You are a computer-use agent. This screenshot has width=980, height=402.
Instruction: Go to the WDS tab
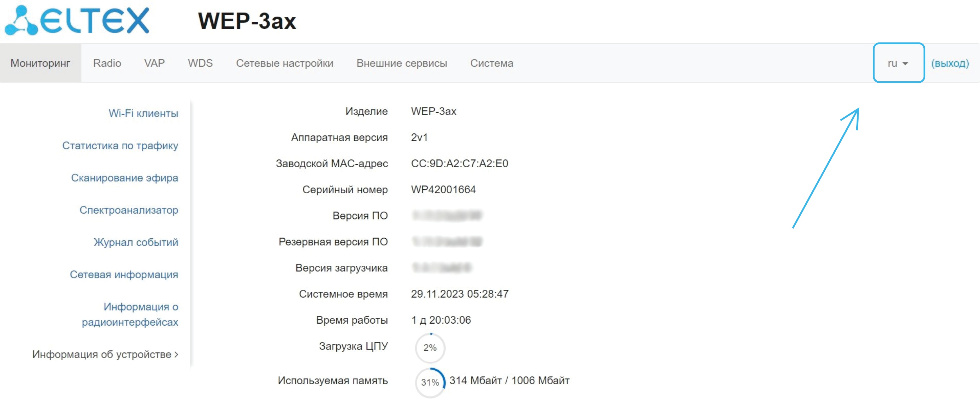pyautogui.click(x=200, y=63)
